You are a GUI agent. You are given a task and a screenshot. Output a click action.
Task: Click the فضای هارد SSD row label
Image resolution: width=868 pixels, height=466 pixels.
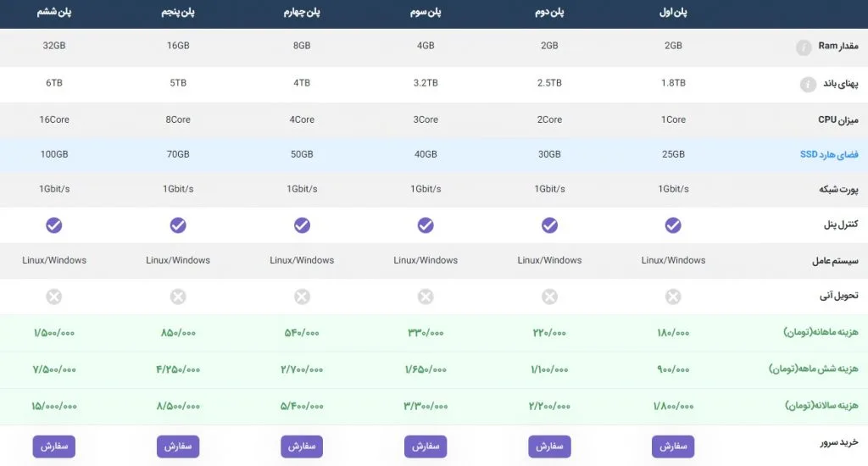click(829, 154)
